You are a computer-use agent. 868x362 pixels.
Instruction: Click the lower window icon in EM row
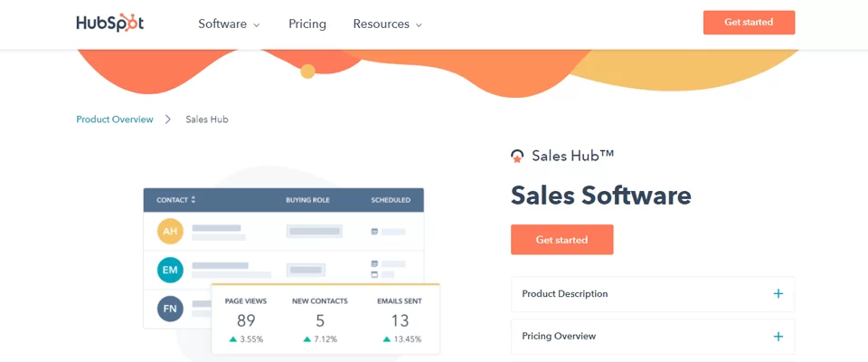click(374, 274)
